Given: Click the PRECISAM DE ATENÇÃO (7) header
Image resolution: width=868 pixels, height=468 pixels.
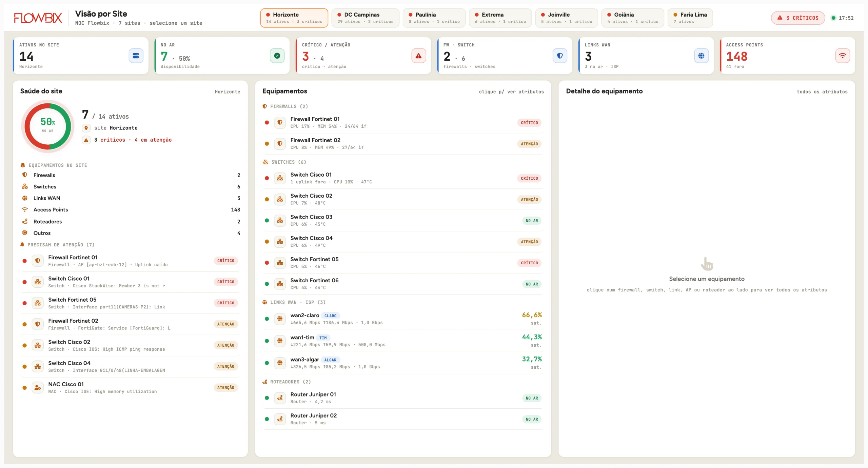Looking at the screenshot, I should 57,245.
